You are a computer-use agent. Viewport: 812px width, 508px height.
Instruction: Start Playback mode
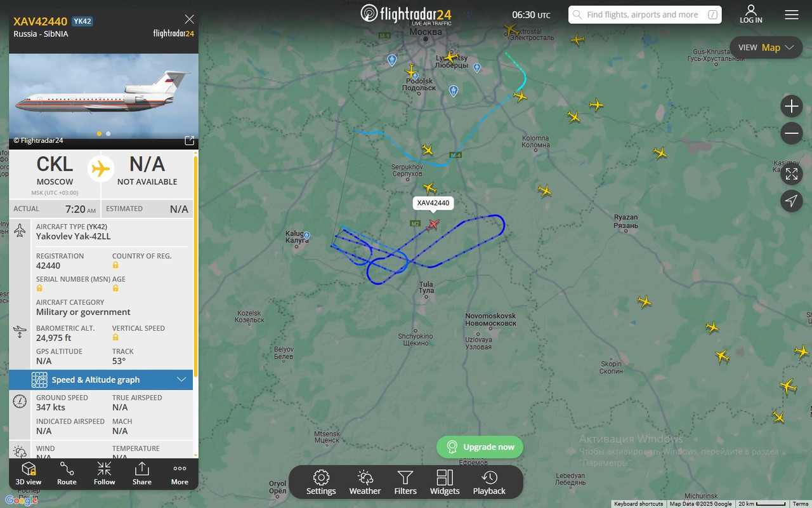coord(489,483)
